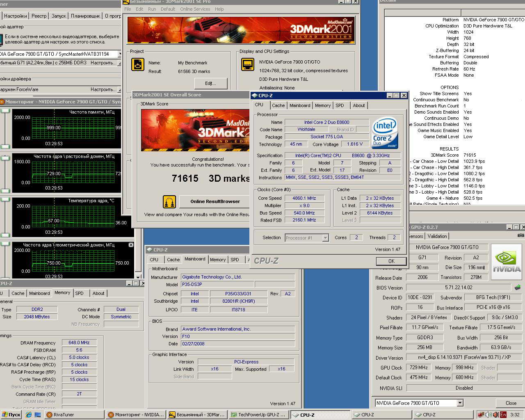Click the Intel Core 2 Duo logo in CPU-Z
Image resolution: width=525 pixels, height=420 pixels.
coord(385,133)
